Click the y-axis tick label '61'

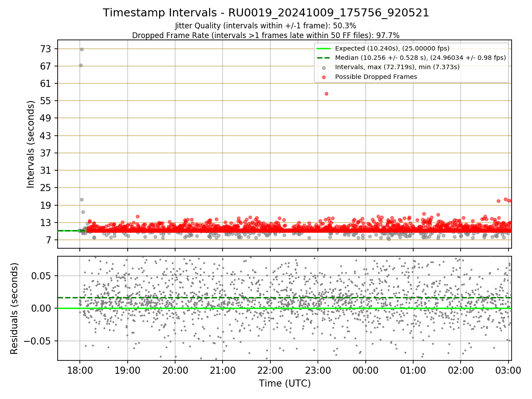click(47, 83)
